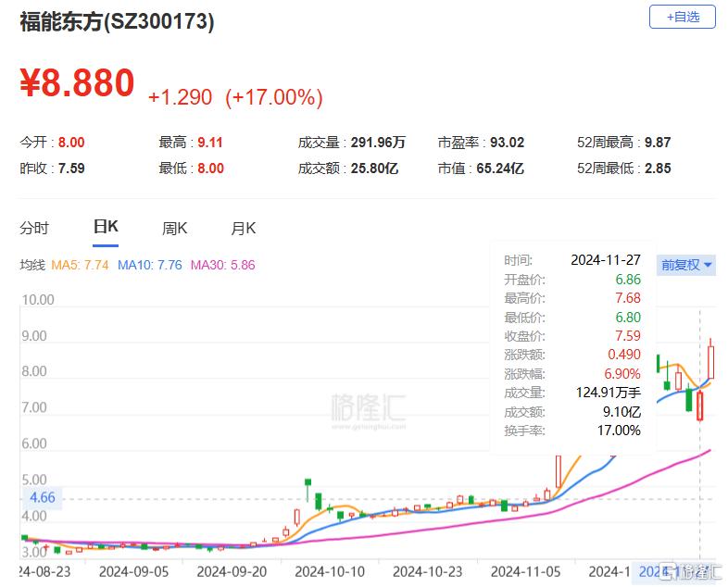This screenshot has height=587, width=728.
Task: Switch to 分时 chart tab
Action: (34, 228)
